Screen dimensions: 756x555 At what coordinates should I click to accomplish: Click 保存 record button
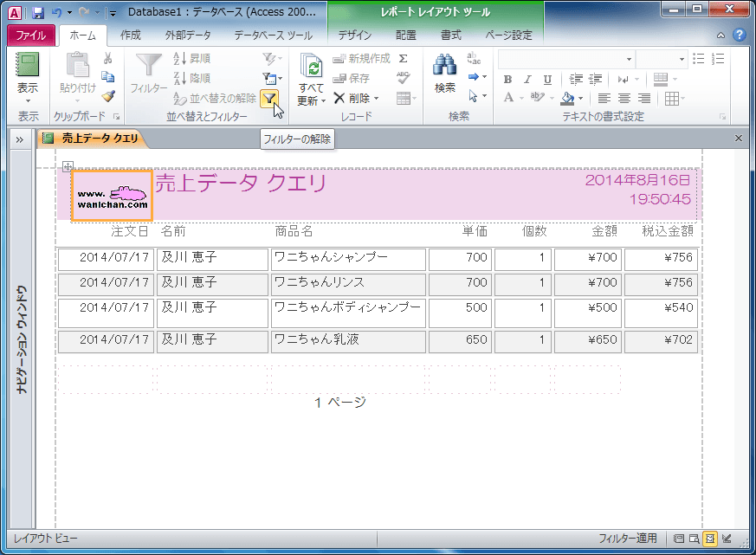click(x=352, y=78)
